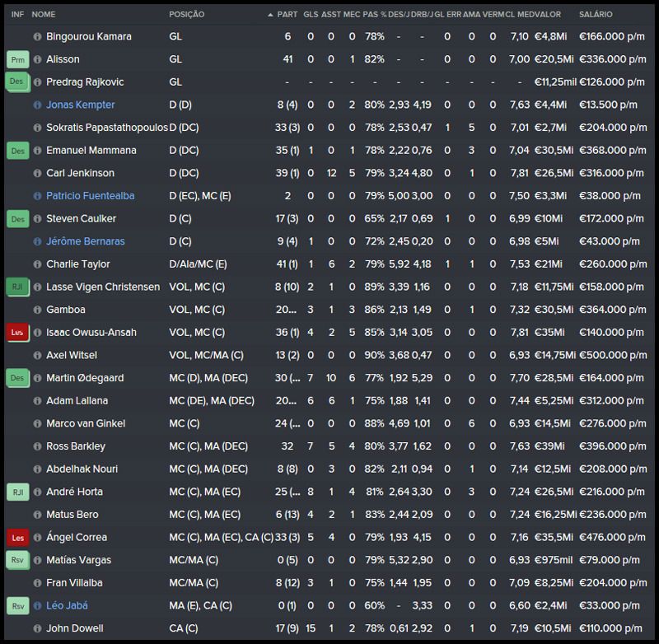Click the Rsv badge next to Léo Jabá
This screenshot has width=659, height=644.
coord(17,605)
